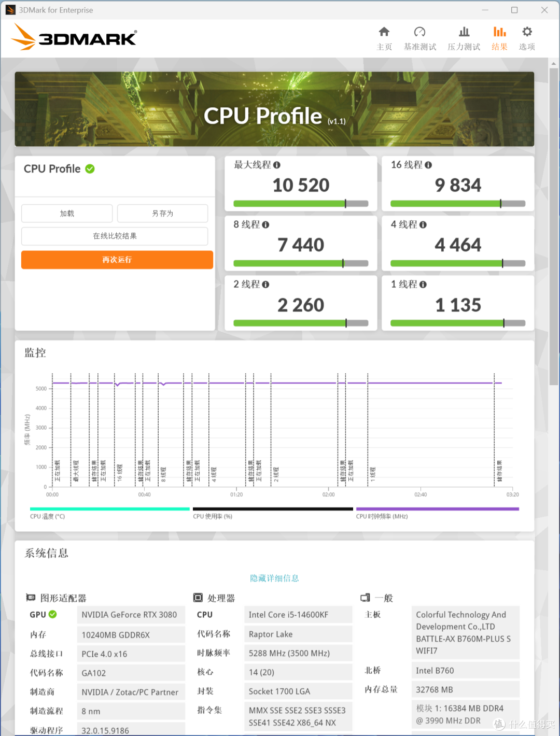
Task: Click the green check beside CPU Profile
Action: click(x=90, y=169)
